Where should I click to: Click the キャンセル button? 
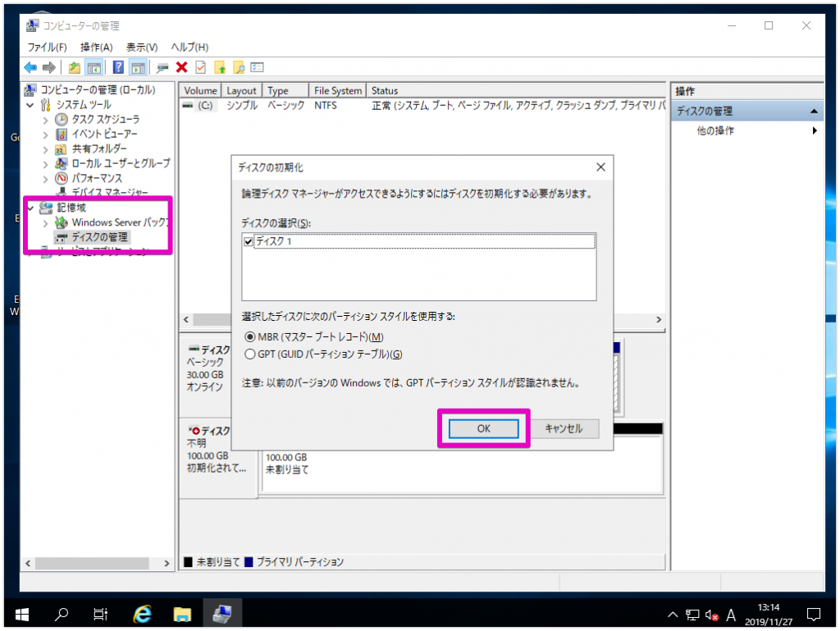[564, 428]
